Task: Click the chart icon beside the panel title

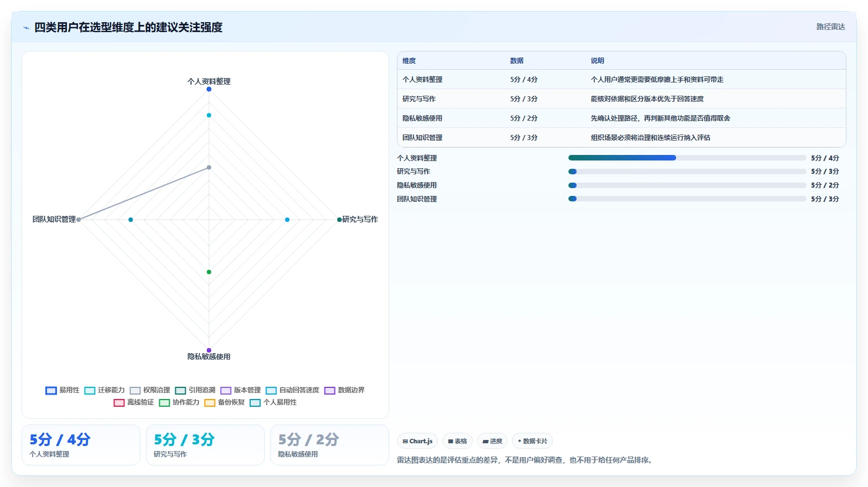Action: coord(26,28)
